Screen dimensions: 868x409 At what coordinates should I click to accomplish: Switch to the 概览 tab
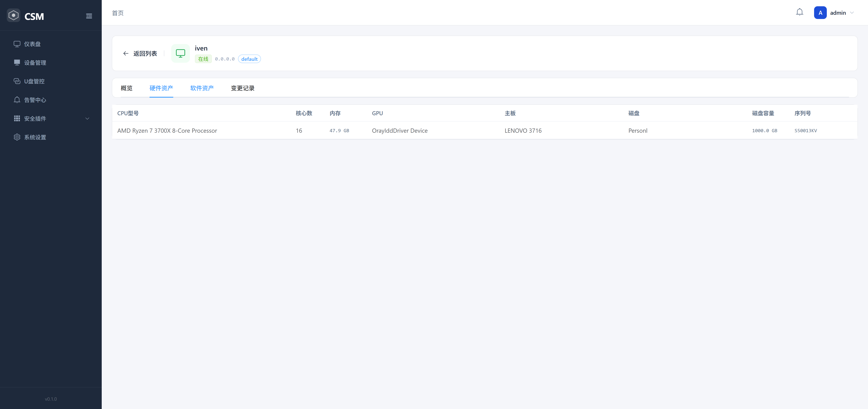pyautogui.click(x=126, y=88)
